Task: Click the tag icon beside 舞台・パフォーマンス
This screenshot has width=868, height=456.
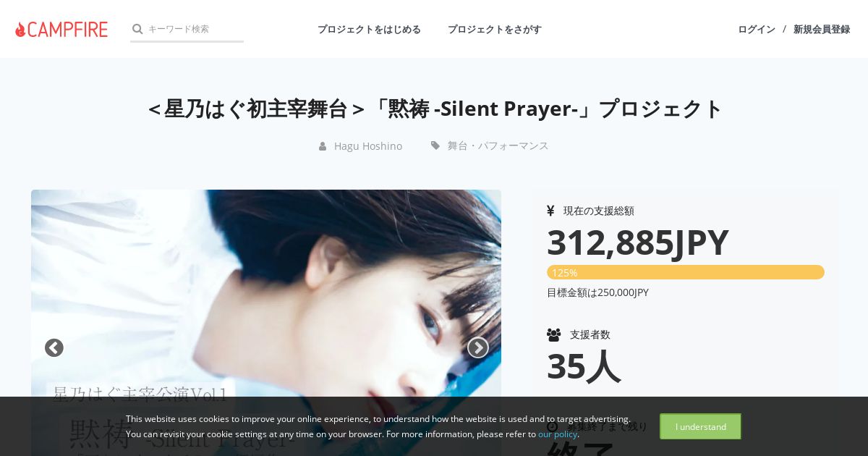Action: tap(435, 145)
